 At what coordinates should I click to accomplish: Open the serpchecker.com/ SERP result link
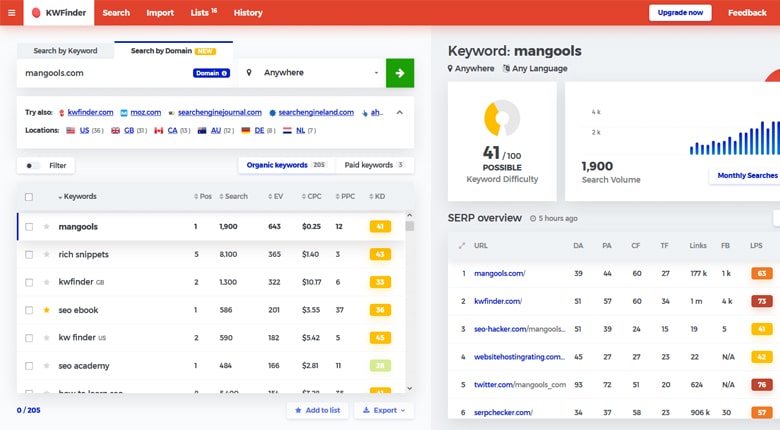tap(503, 413)
